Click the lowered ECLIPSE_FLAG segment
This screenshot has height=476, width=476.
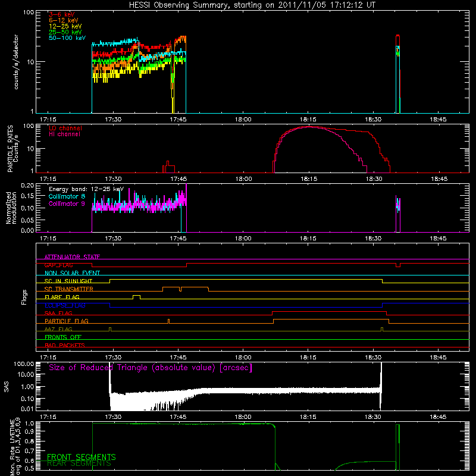pos(246,307)
